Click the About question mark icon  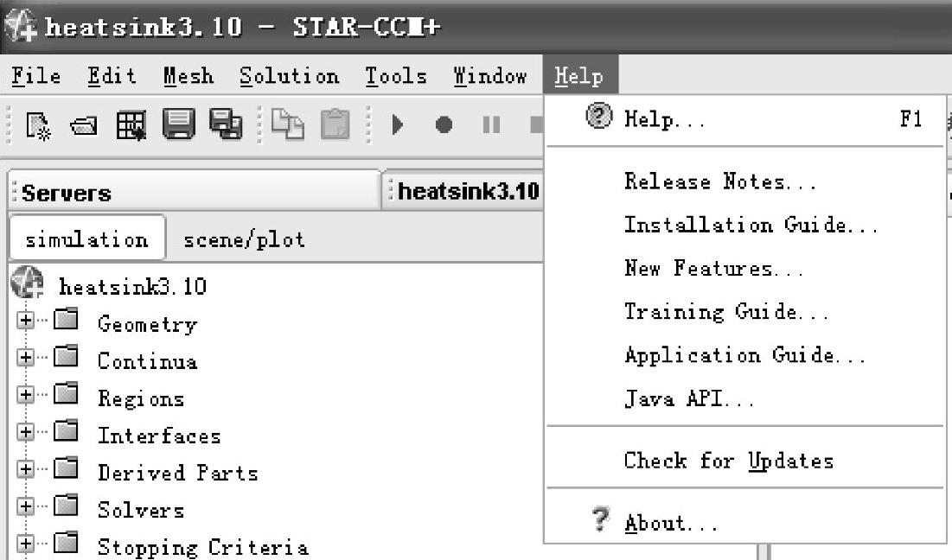click(x=600, y=519)
